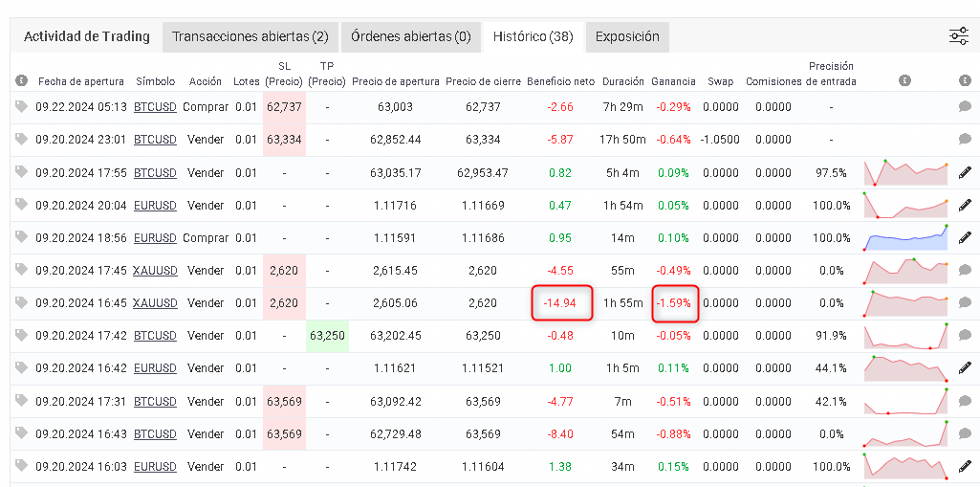This screenshot has height=487, width=980.
Task: Click the 17h 50m duration cell
Action: [x=622, y=140]
